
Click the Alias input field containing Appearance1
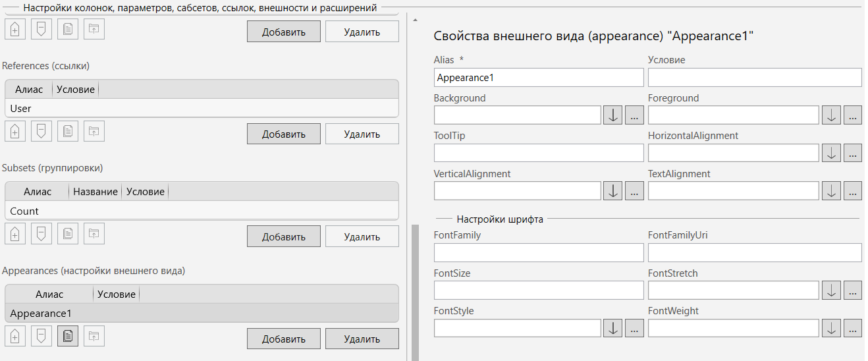538,78
